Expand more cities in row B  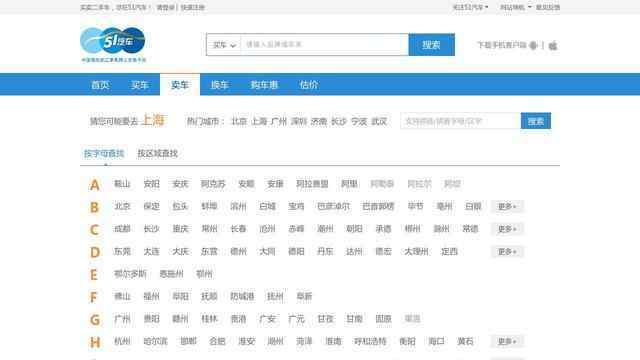pyautogui.click(x=507, y=207)
